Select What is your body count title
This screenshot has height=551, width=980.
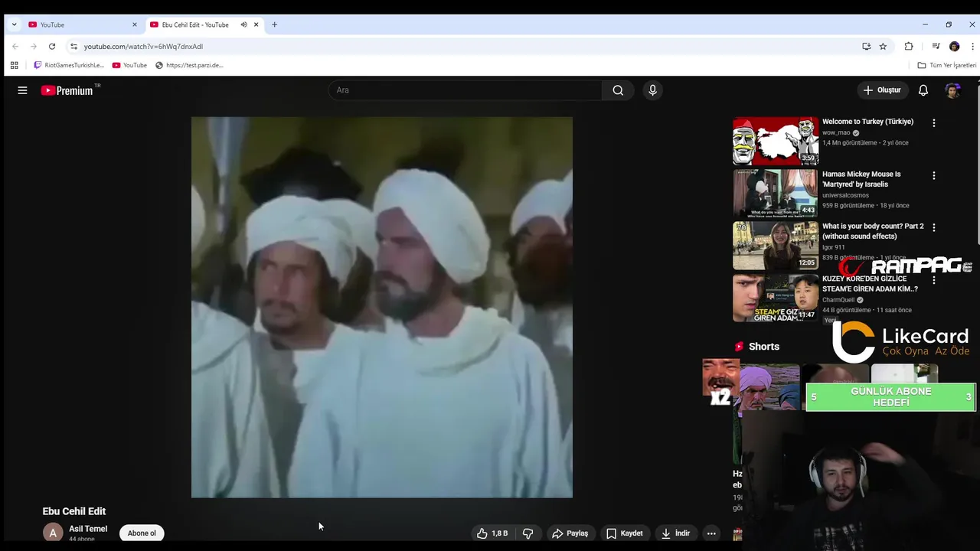click(x=873, y=231)
